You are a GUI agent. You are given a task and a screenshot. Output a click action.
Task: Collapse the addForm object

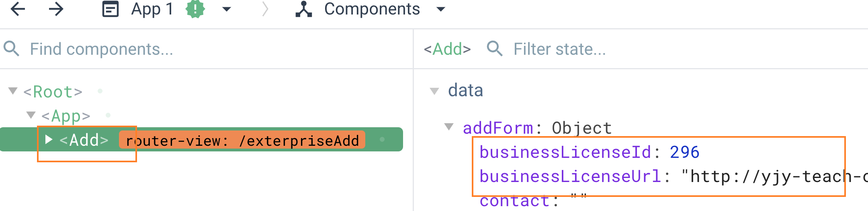(449, 127)
